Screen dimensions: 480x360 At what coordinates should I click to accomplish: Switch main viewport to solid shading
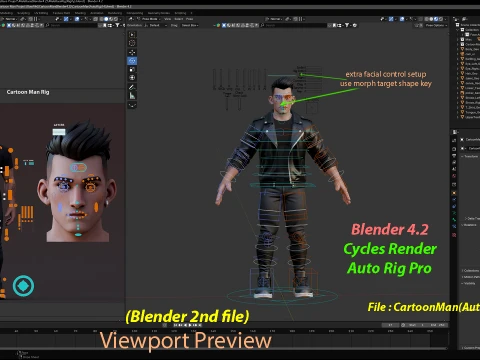tap(431, 19)
